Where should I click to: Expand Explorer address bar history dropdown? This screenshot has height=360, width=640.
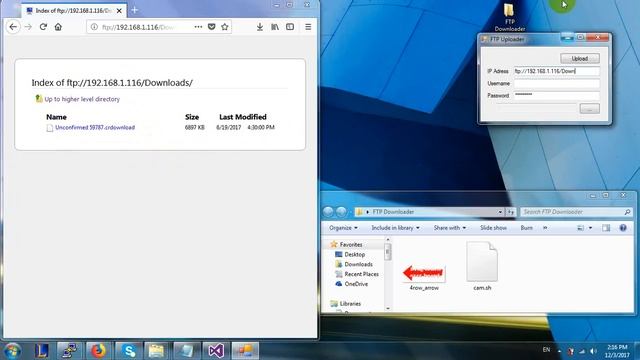click(x=500, y=212)
